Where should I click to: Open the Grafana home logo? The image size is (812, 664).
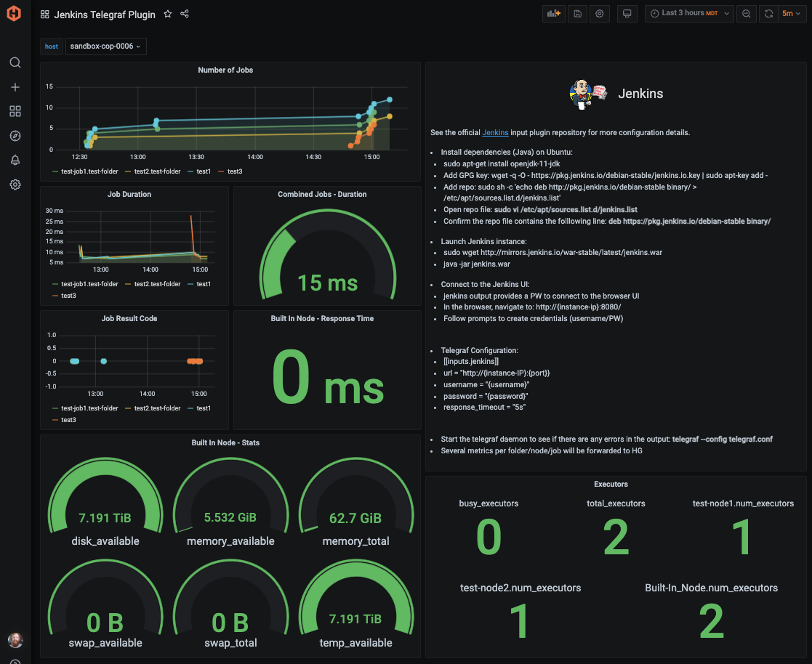(x=14, y=14)
